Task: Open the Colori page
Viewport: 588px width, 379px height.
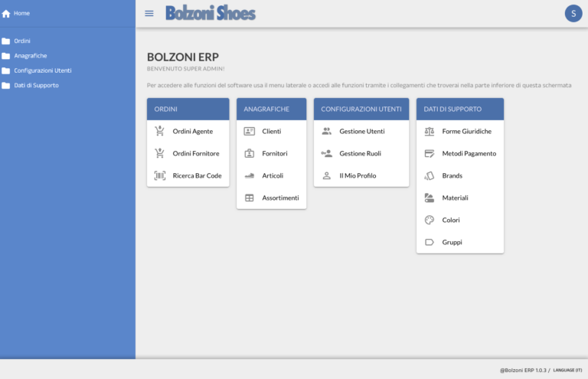Action: click(x=451, y=220)
